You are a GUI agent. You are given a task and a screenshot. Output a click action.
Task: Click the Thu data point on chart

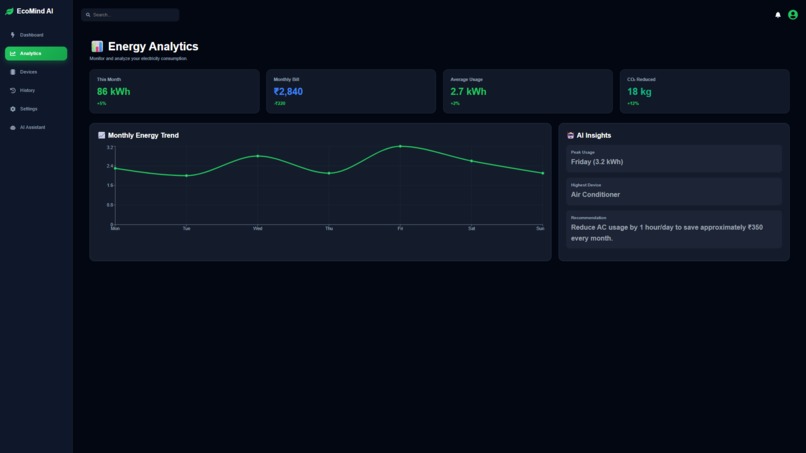pos(329,173)
